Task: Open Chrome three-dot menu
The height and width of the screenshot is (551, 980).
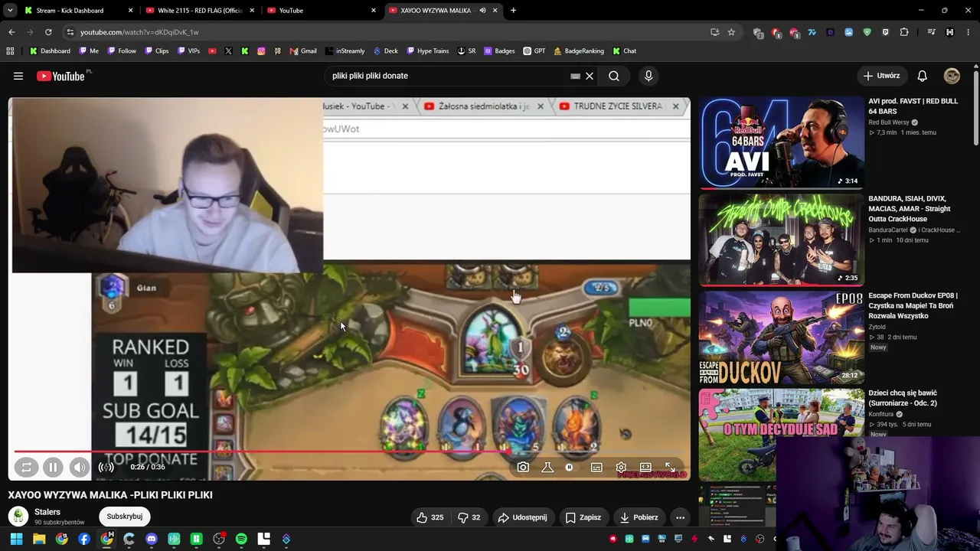Action: pos(969,32)
